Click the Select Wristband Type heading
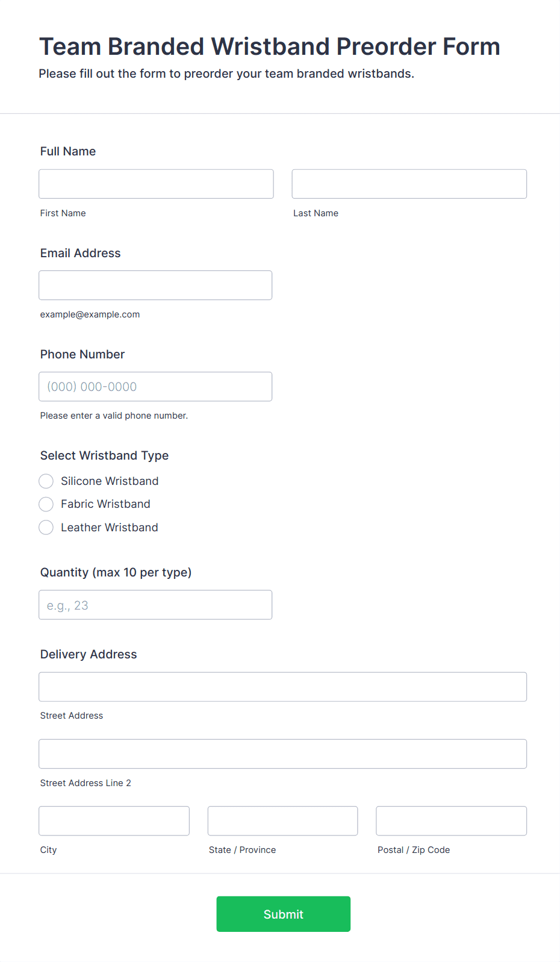560x962 pixels. tap(104, 455)
